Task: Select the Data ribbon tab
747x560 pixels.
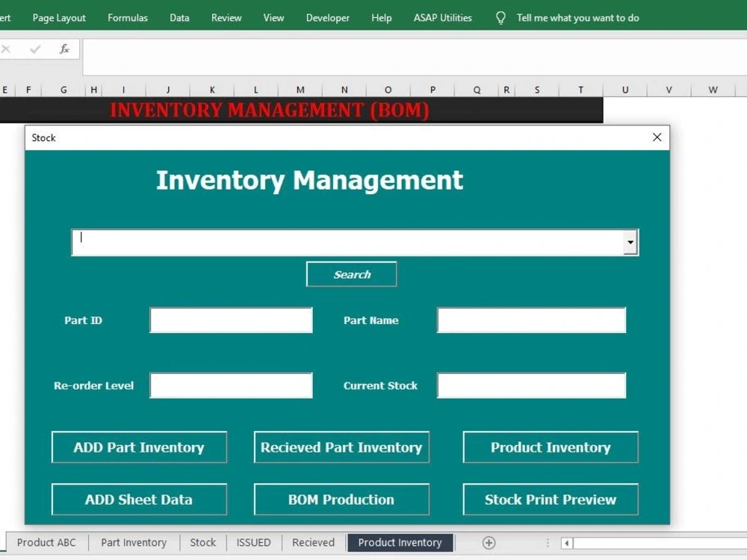Action: [x=179, y=17]
